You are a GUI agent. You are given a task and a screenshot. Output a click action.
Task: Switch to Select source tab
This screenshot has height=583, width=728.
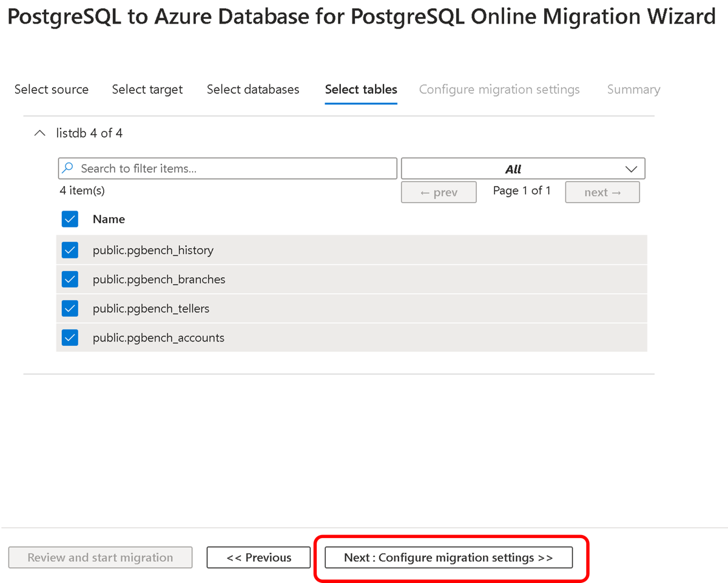pyautogui.click(x=52, y=90)
